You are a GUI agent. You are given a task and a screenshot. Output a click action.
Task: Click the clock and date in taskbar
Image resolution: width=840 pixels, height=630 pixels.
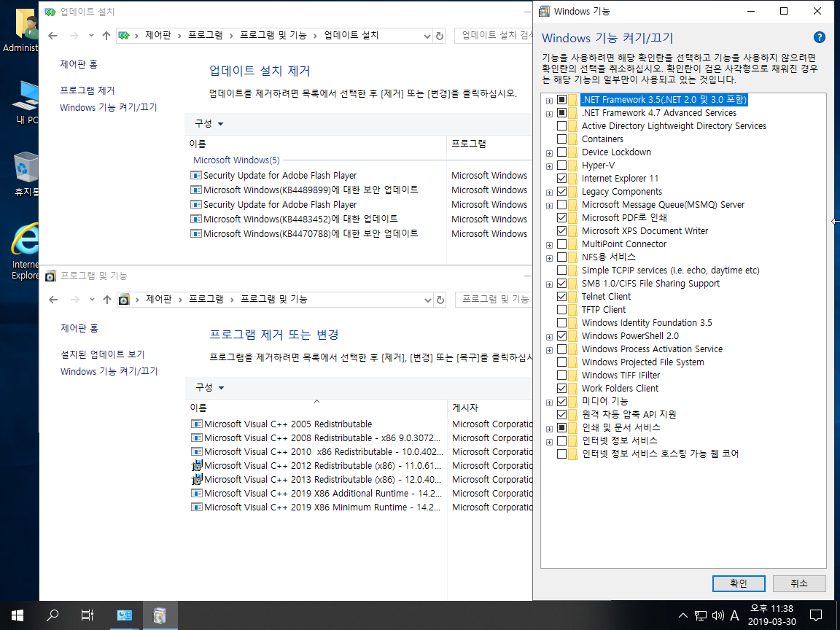(x=771, y=615)
